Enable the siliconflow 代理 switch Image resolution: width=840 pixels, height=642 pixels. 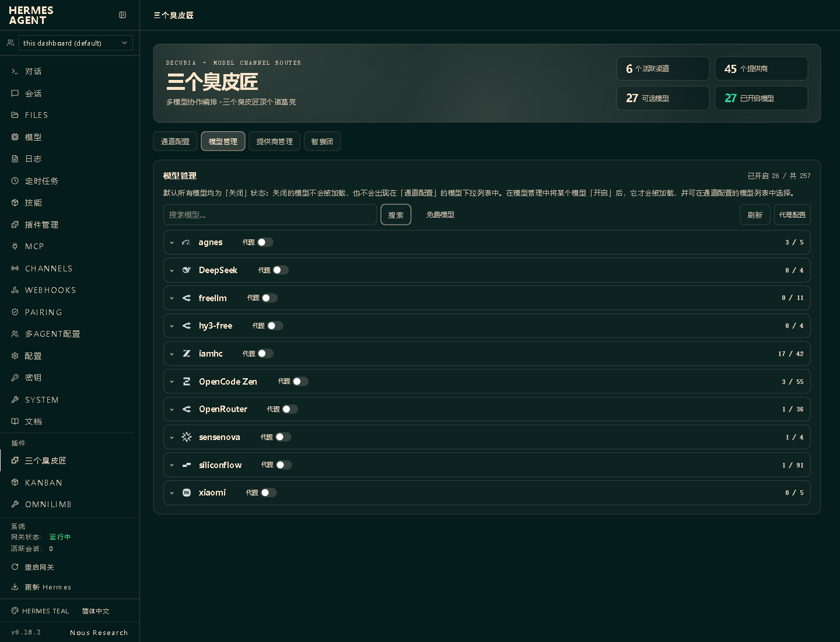284,465
